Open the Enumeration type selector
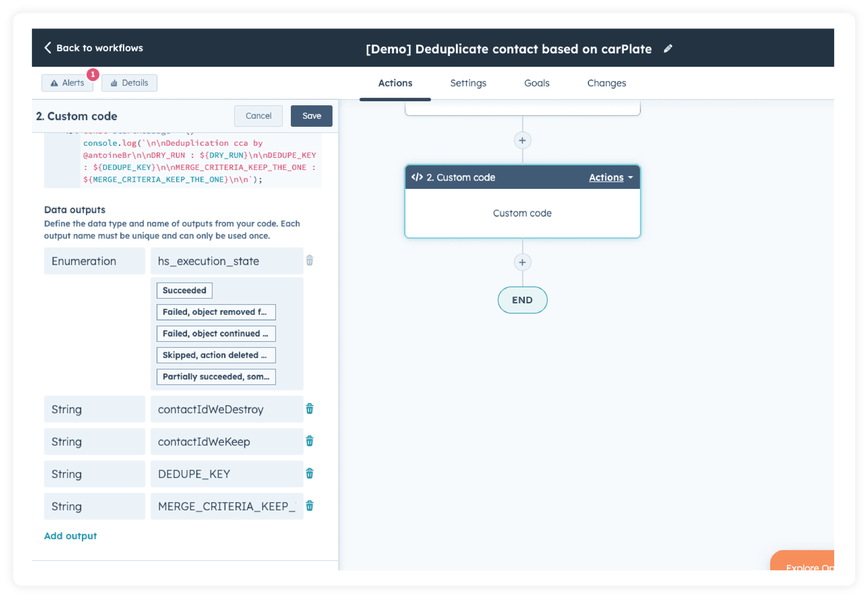Viewport: 868px width, 599px height. tap(94, 261)
